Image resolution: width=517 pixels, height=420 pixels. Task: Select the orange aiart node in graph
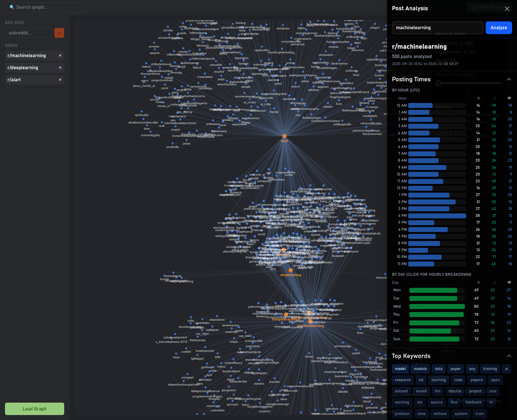pyautogui.click(x=284, y=136)
